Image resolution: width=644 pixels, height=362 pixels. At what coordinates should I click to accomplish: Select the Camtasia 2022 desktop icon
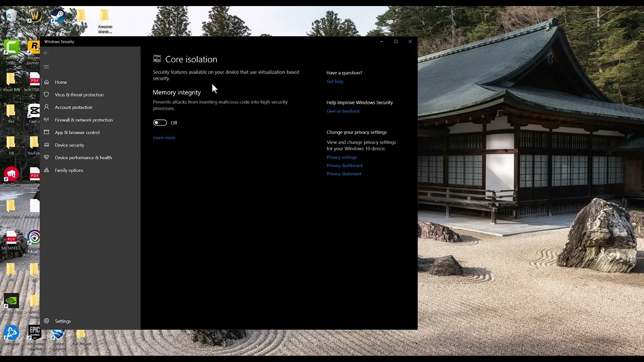point(11,53)
